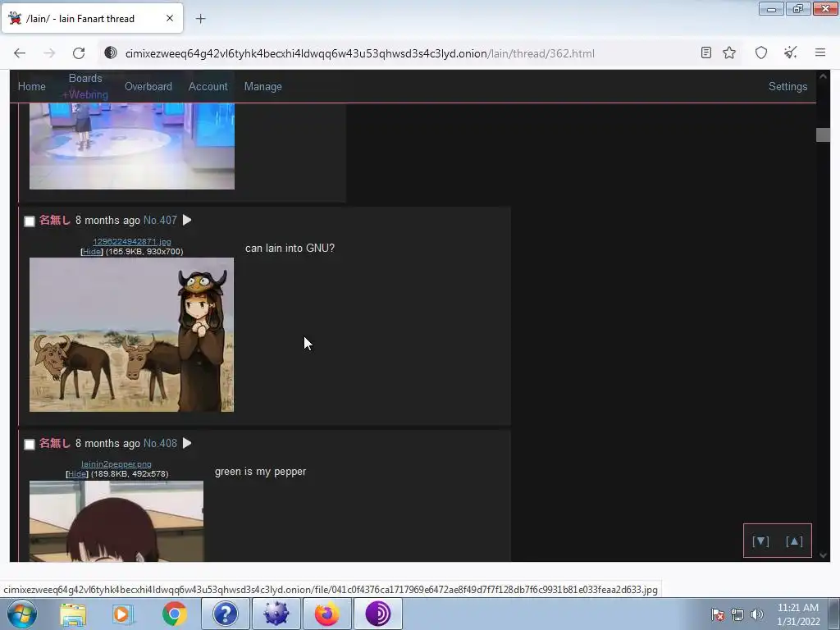The width and height of the screenshot is (840, 630).
Task: Toggle reader view in address bar
Action: 706,52
